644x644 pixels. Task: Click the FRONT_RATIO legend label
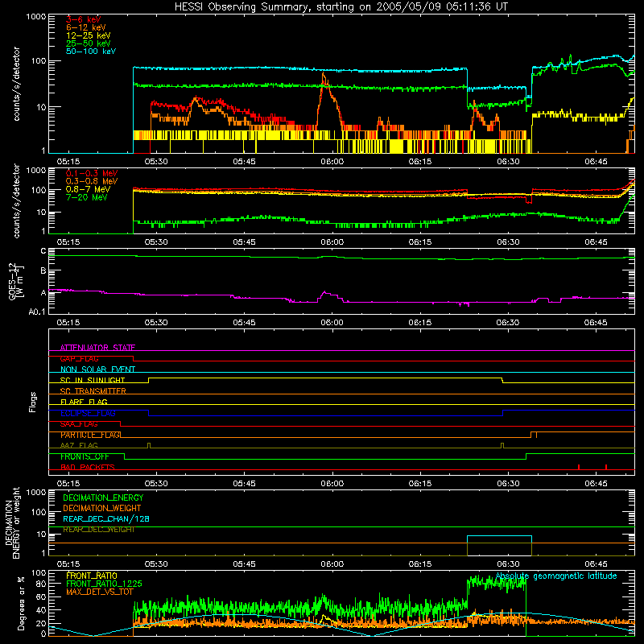[92, 576]
